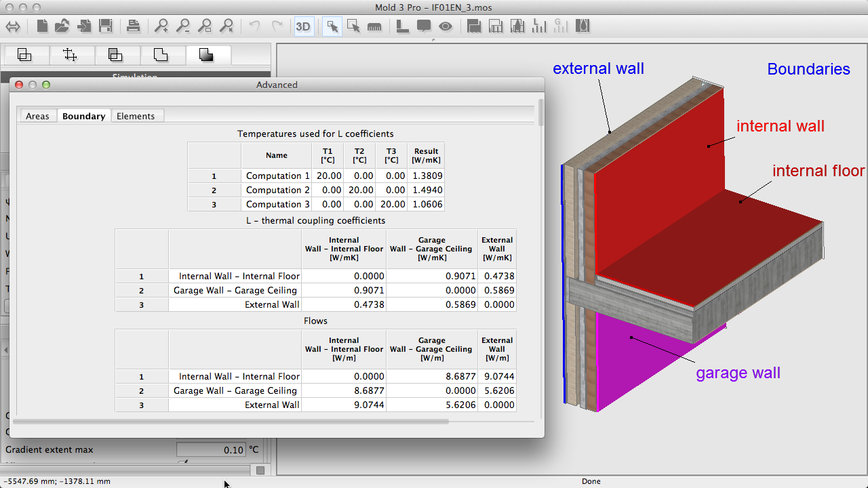Click the new document icon
Image resolution: width=868 pixels, height=488 pixels.
(42, 26)
